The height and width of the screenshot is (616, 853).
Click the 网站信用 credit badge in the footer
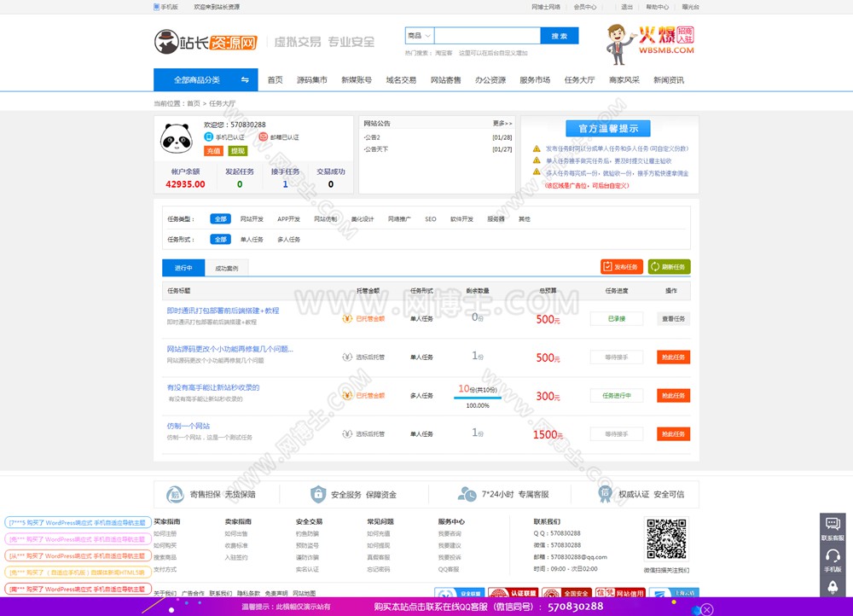click(x=619, y=593)
